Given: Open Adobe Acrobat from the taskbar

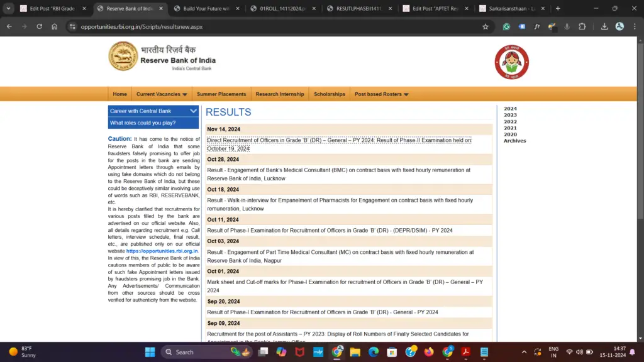Looking at the screenshot, I should click(x=466, y=352).
